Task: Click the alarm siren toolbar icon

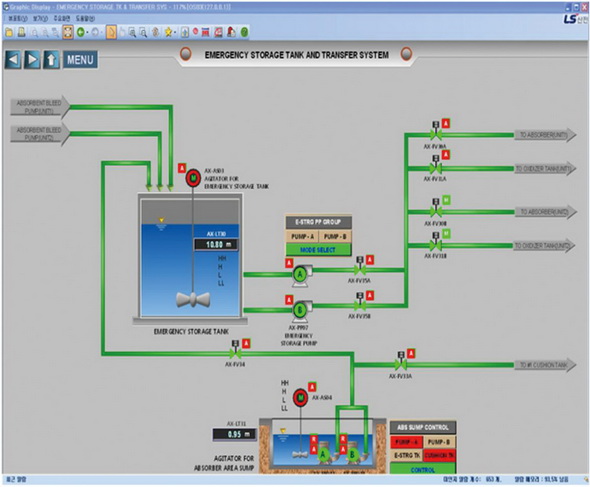Action: point(231,33)
